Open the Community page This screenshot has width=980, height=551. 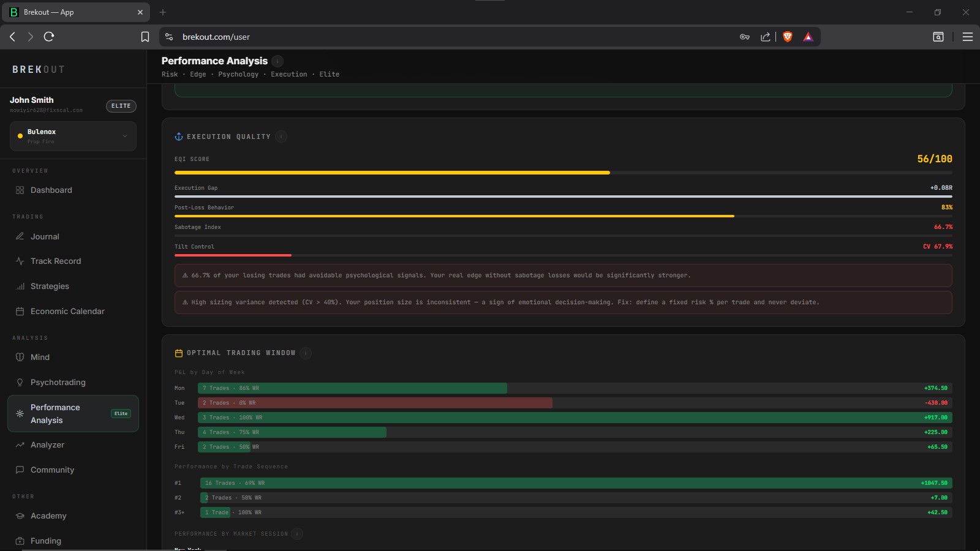point(52,470)
